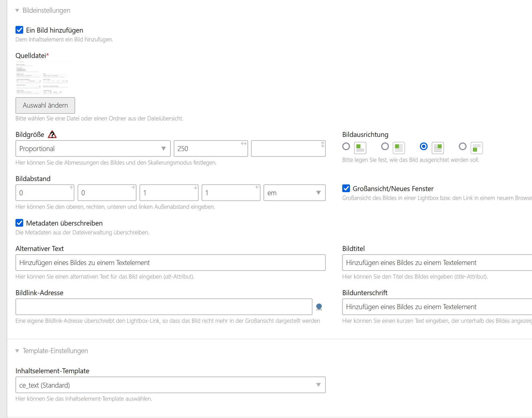Click the image height arrow icon
Screen dimensions: 532x418
pyautogui.click(x=322, y=144)
